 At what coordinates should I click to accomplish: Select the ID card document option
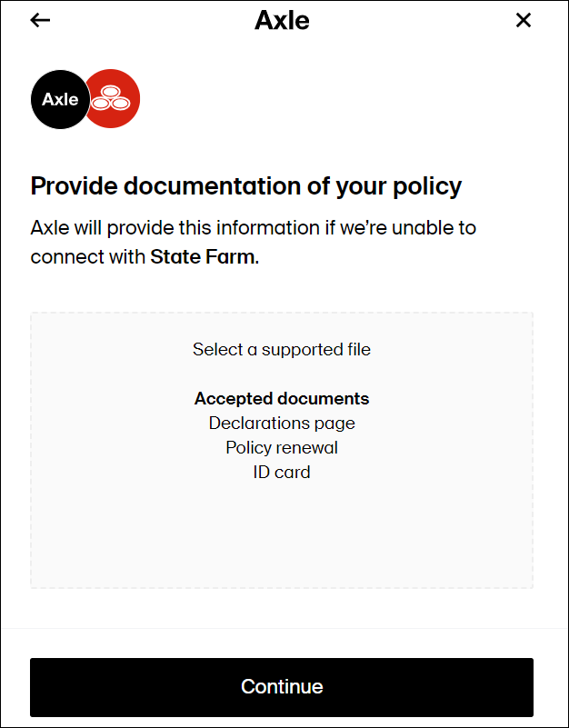pyautogui.click(x=282, y=472)
